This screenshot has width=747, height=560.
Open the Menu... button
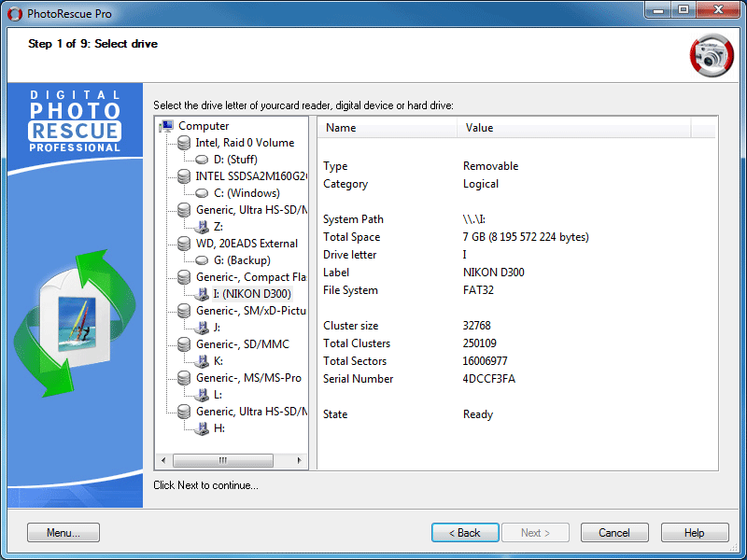point(63,533)
